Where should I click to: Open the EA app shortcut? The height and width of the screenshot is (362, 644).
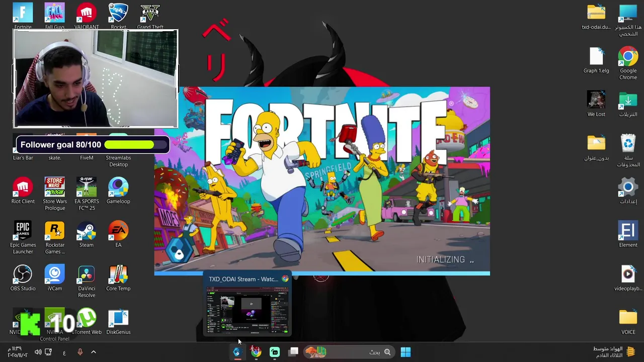pos(118,234)
